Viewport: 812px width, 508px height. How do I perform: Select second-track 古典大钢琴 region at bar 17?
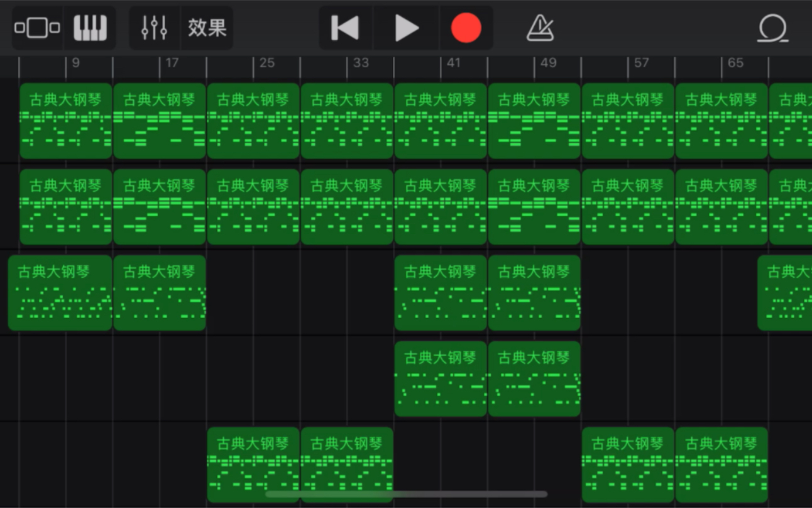[160, 207]
